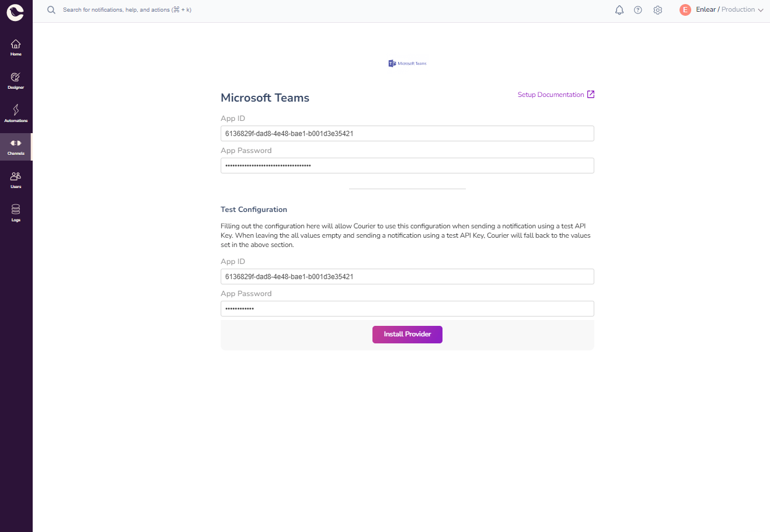Focus the Test Configuration App Password field

407,309
